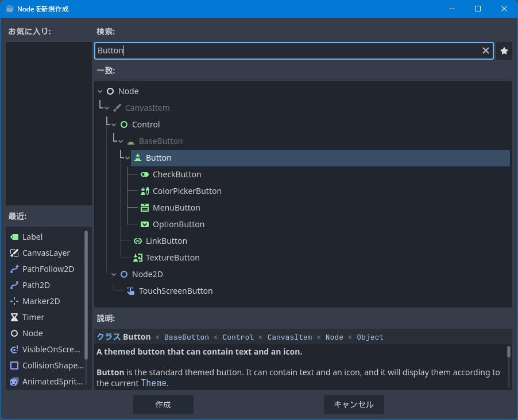This screenshot has width=518, height=420.
Task: Collapse the Button branch chevron
Action: [127, 158]
